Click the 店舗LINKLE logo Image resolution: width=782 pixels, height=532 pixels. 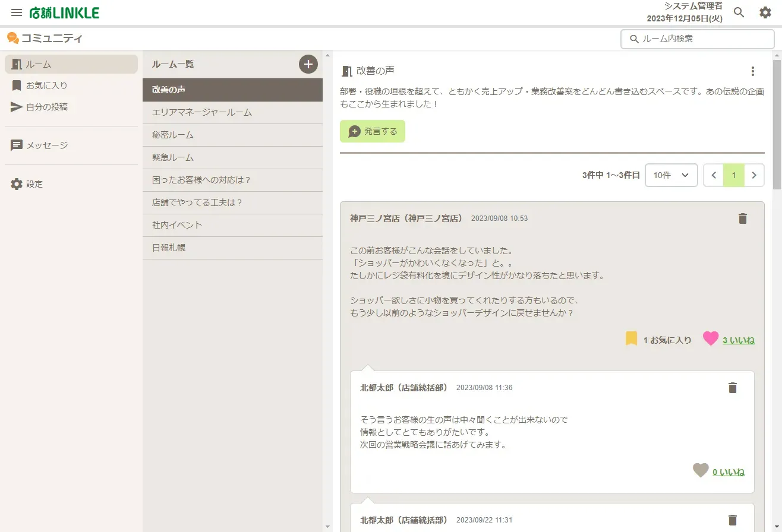coord(64,12)
